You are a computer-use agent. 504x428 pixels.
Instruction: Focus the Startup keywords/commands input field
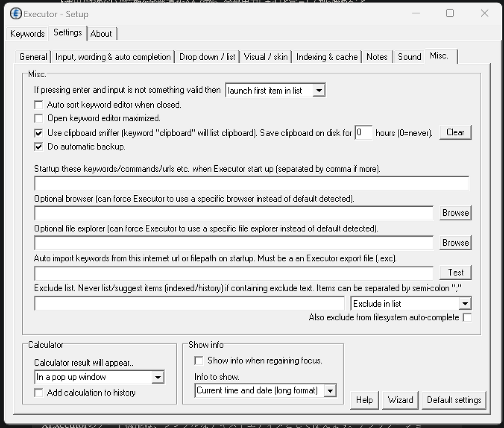click(252, 184)
